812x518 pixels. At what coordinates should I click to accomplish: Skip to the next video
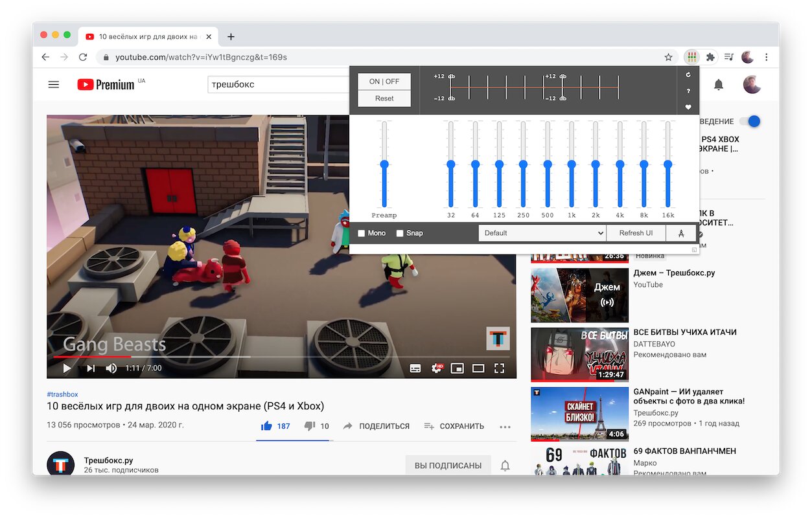91,368
